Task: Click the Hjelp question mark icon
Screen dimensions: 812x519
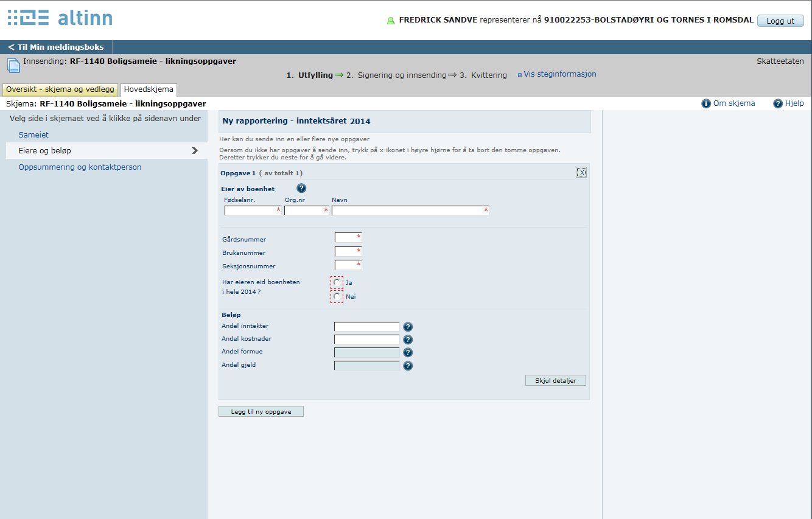Action: coord(778,103)
